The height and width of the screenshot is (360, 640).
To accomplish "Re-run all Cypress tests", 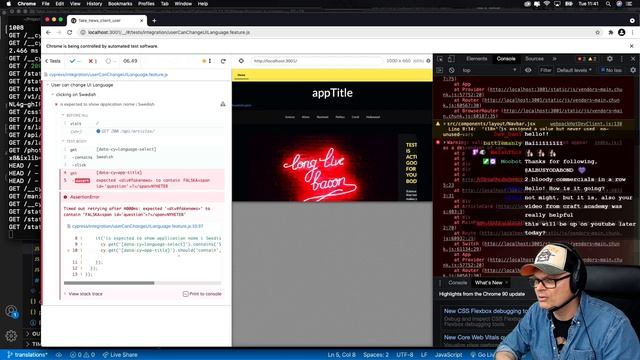I will coord(223,61).
